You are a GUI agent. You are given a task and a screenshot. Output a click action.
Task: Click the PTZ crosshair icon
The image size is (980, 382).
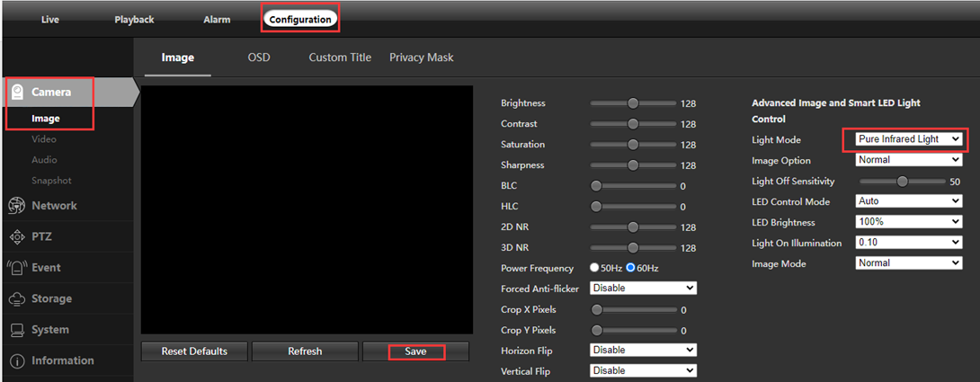pyautogui.click(x=16, y=237)
